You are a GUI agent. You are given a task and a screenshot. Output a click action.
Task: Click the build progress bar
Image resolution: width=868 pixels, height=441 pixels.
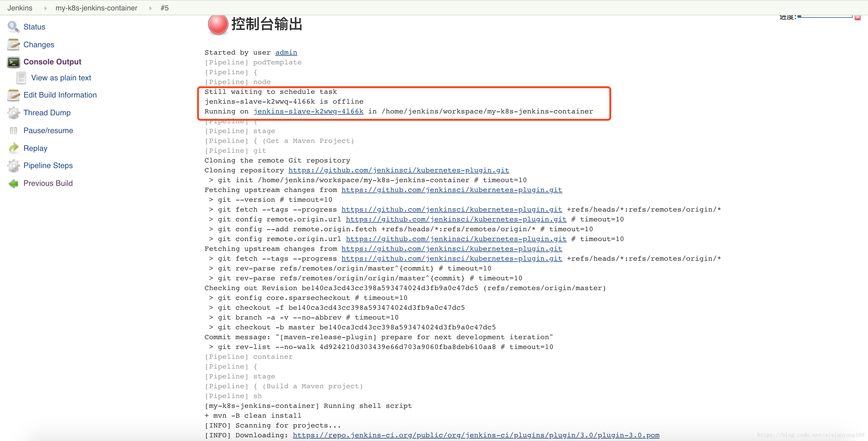(x=824, y=16)
